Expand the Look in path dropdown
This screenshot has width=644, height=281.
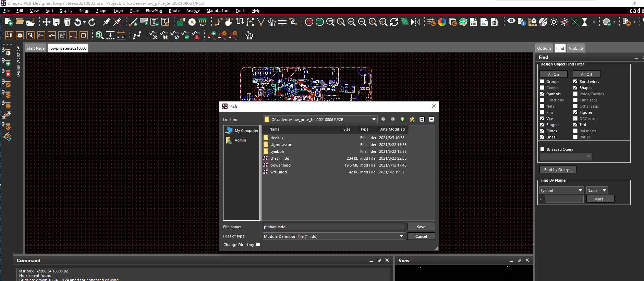(x=374, y=119)
